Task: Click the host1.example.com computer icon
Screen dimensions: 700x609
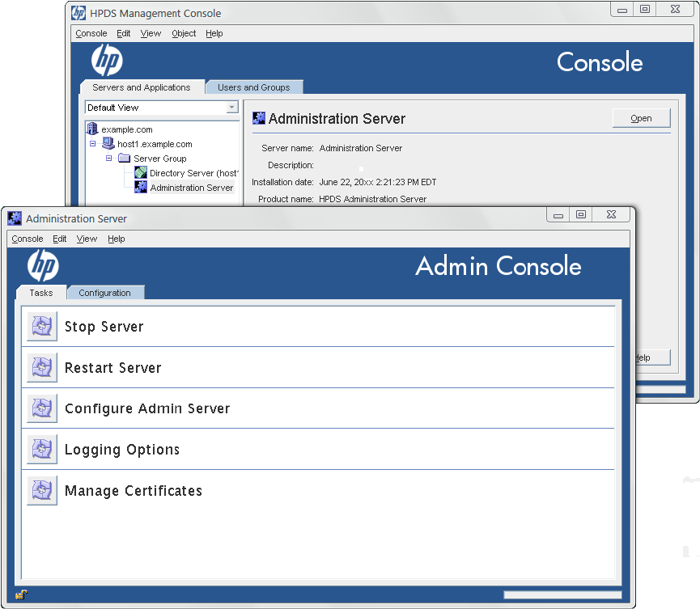Action: pyautogui.click(x=108, y=143)
